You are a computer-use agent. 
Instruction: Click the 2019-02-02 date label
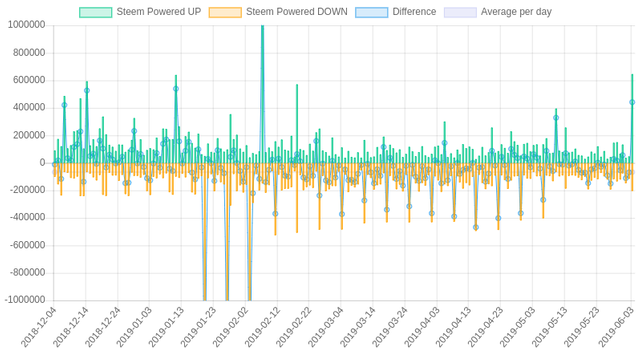[x=230, y=327]
